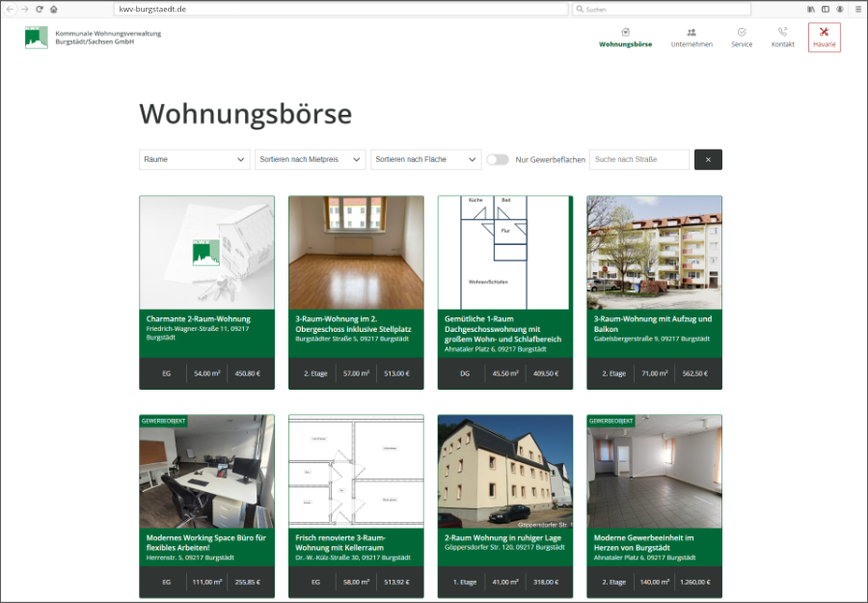The width and height of the screenshot is (868, 603).
Task: Click the 1.260,00 € price
Action: click(694, 582)
